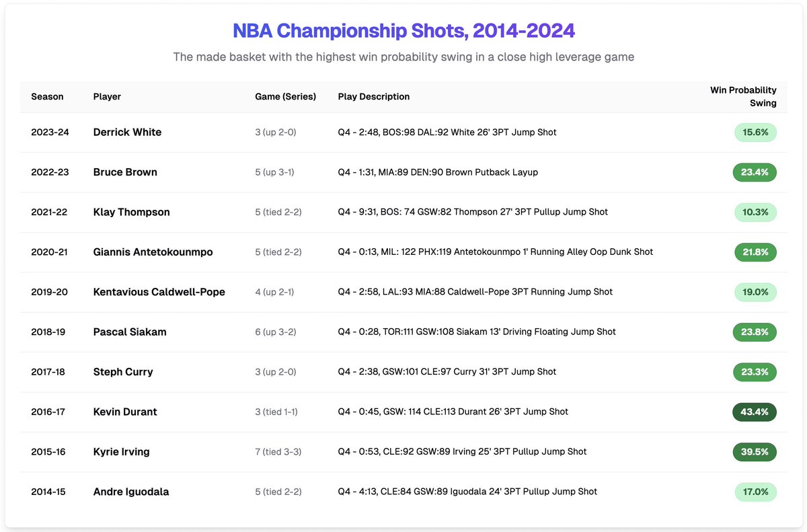Click the 23.3% swing badge
Viewport: 807px width, 532px height.
pyautogui.click(x=755, y=372)
